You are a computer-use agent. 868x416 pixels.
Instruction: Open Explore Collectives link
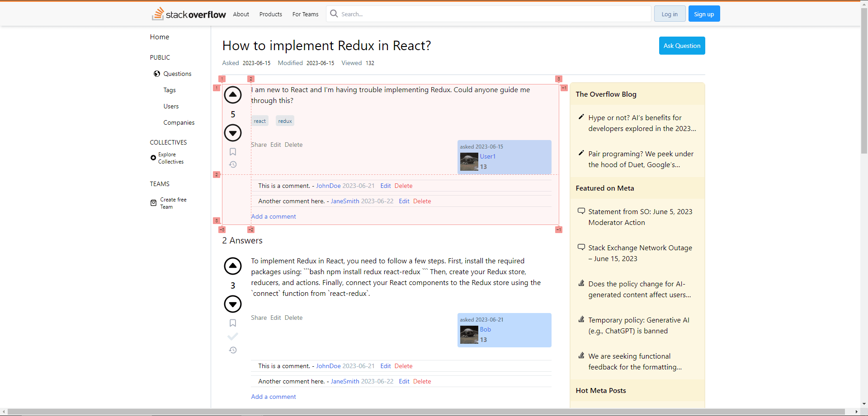(x=171, y=158)
